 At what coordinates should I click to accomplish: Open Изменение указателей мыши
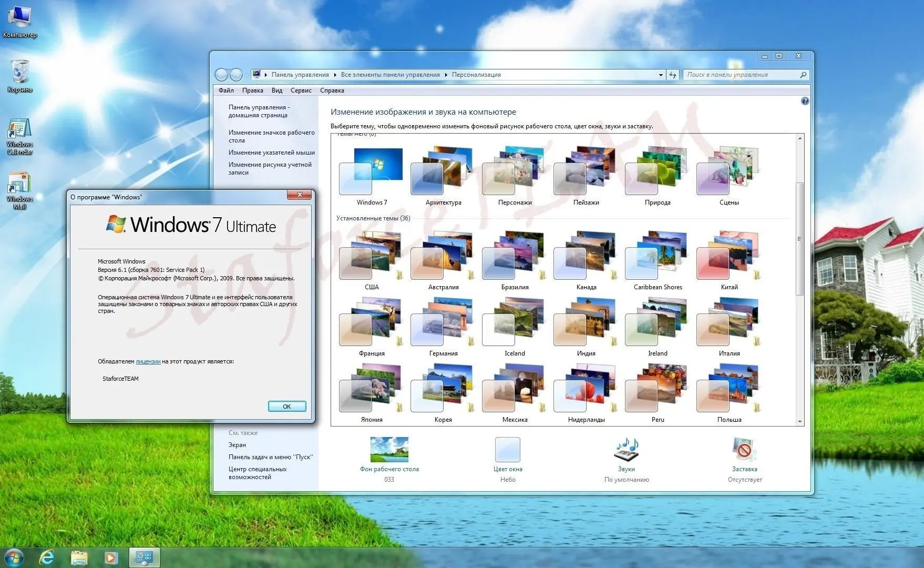(271, 153)
